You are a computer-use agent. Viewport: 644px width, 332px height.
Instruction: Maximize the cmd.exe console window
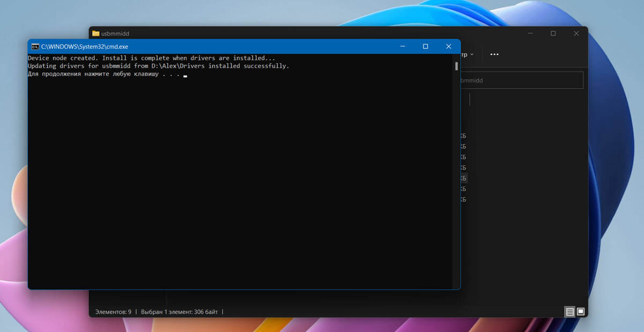click(425, 47)
